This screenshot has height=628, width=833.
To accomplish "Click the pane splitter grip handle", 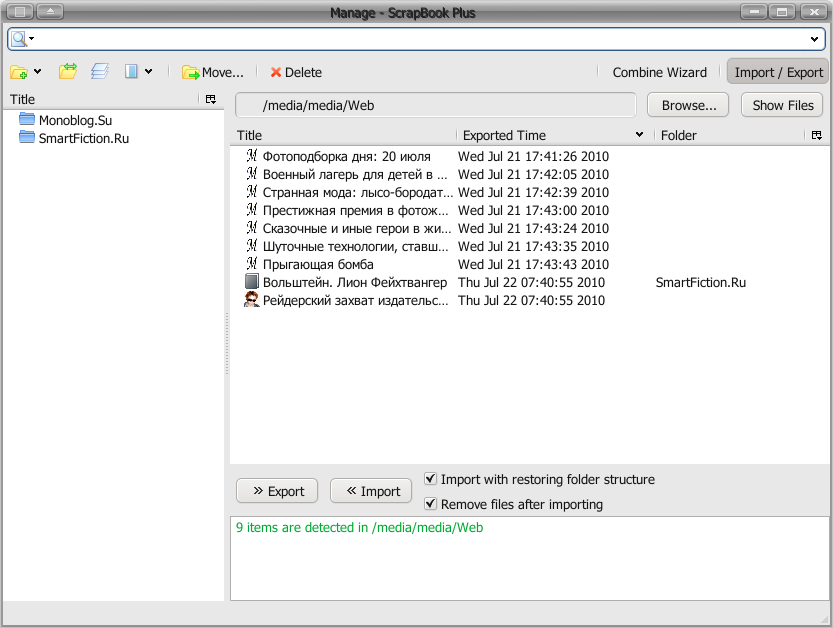I will click(x=227, y=344).
